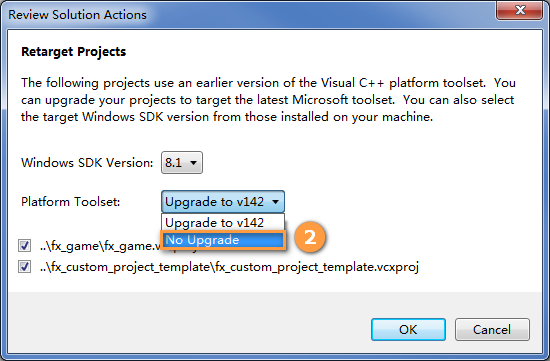Close the Review Solution Actions dialog
The height and width of the screenshot is (361, 550).
[x=519, y=11]
